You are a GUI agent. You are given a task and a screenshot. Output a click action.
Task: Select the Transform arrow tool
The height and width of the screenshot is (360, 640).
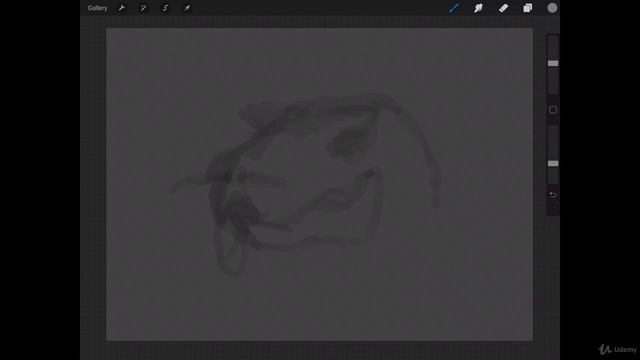187,8
